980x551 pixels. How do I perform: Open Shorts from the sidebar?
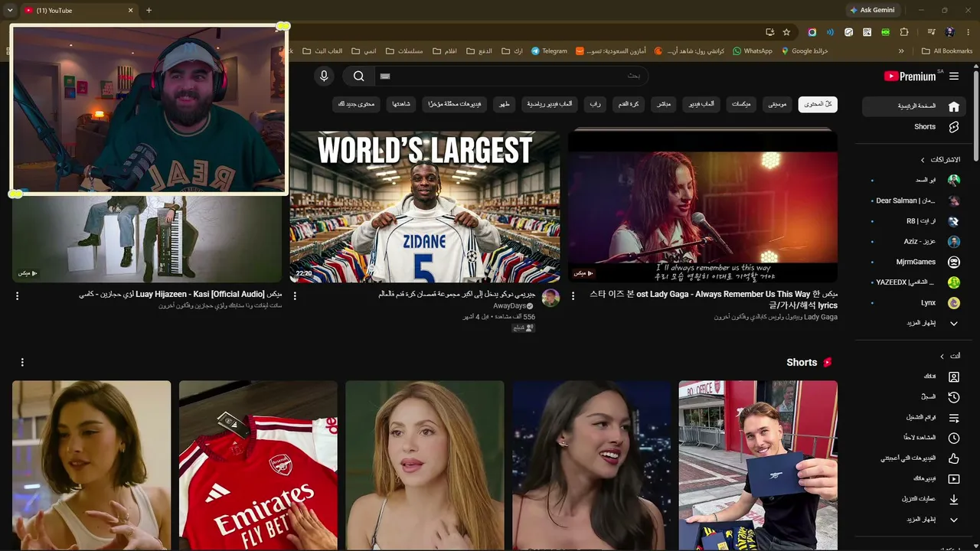[x=914, y=127]
